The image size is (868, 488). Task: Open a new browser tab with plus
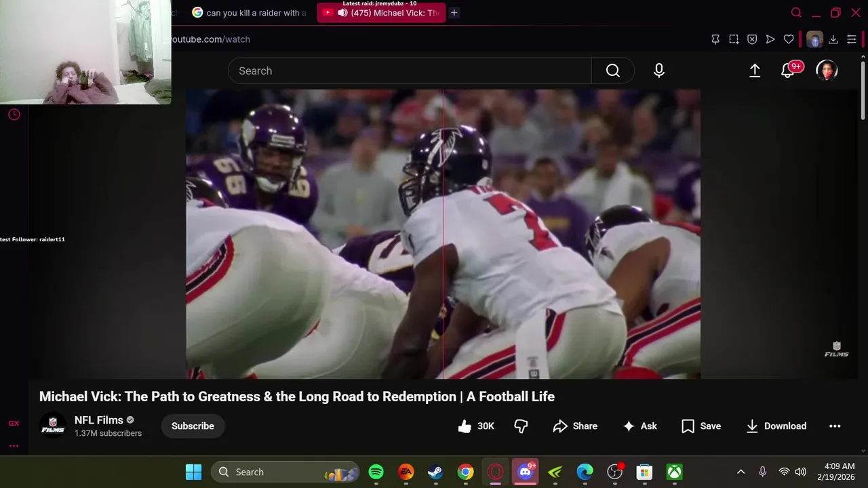454,12
